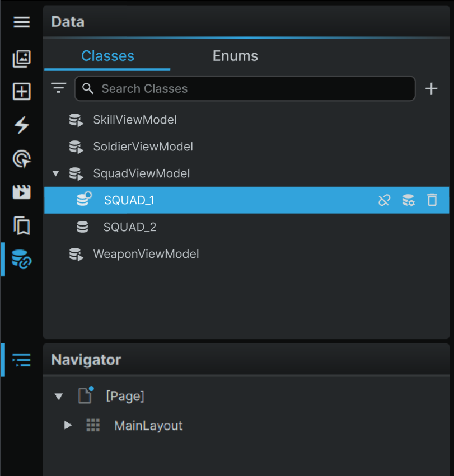This screenshot has width=454, height=476.
Task: Click the data binding database-link sidebar icon
Action: tap(22, 259)
